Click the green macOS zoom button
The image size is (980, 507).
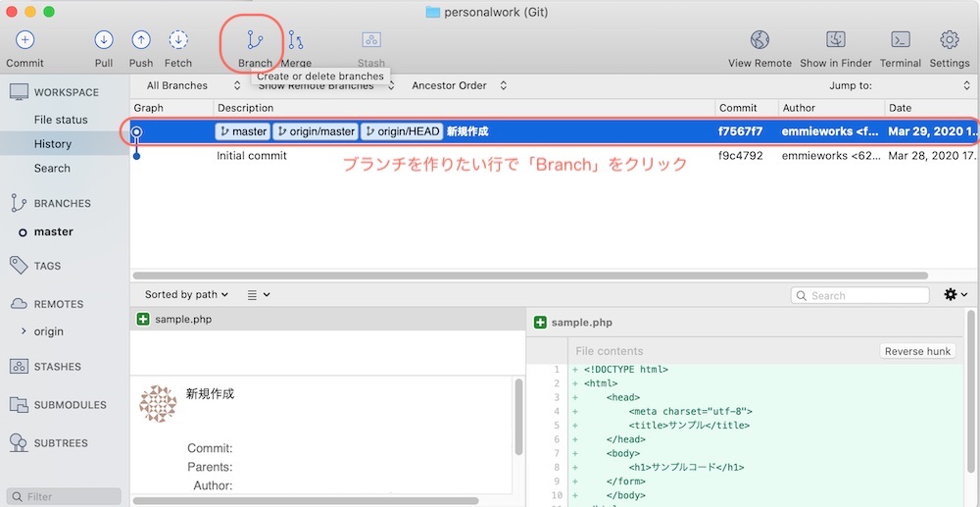point(49,11)
